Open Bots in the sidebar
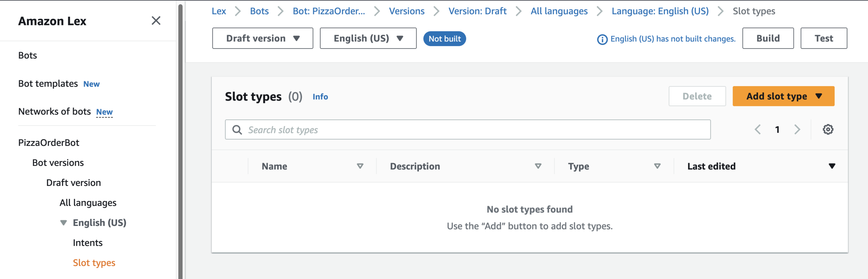 [x=27, y=56]
